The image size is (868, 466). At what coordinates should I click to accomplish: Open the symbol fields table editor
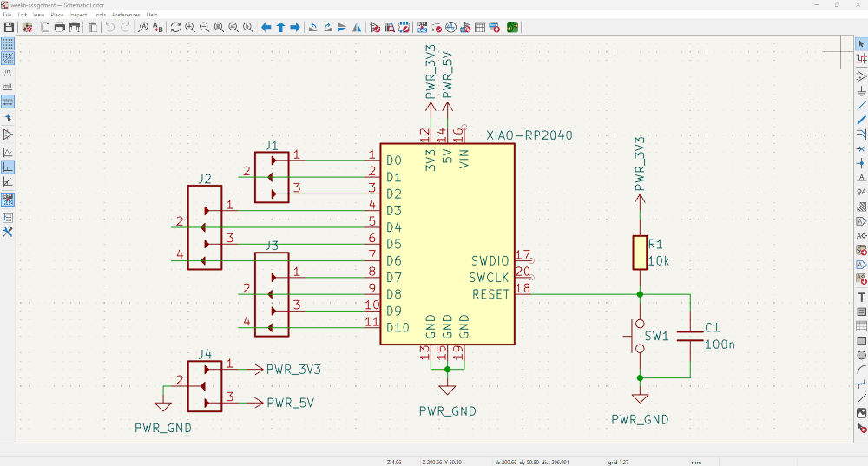click(479, 27)
